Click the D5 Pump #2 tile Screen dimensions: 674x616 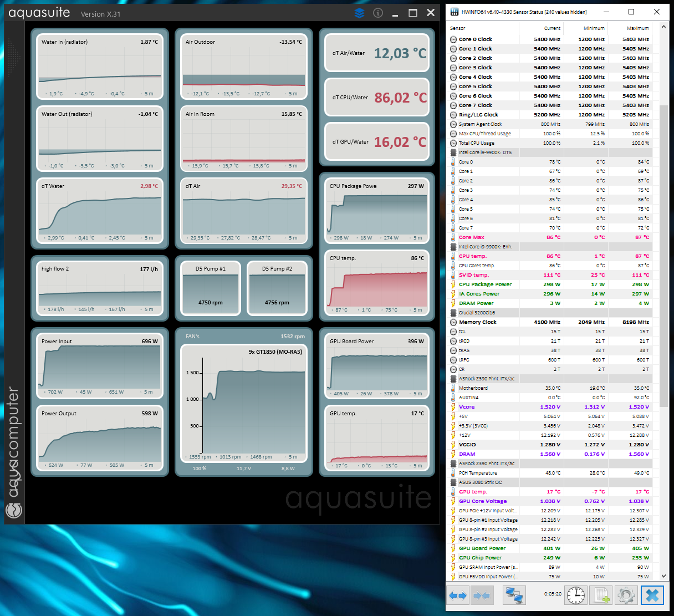[277, 288]
